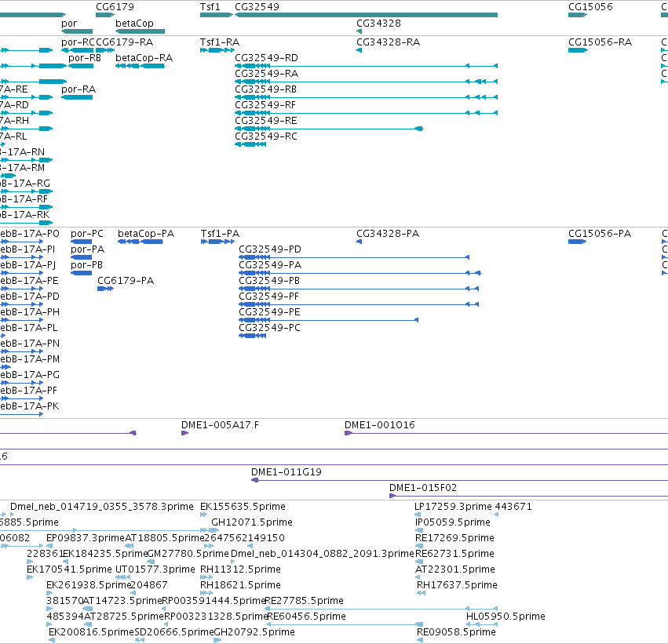Click the CG15056-PA protein label
Image resolution: width=668 pixels, height=644 pixels.
[600, 234]
